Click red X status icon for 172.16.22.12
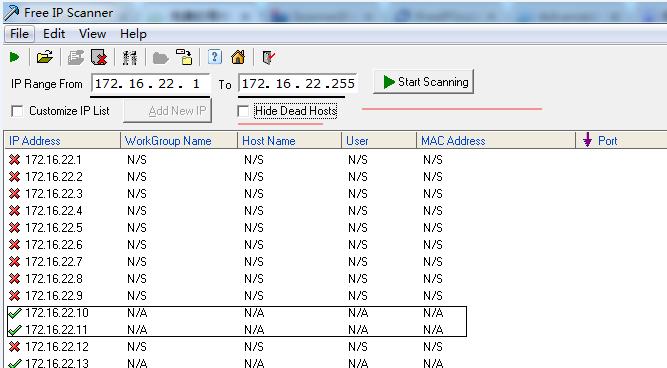Viewport: 667px width, 368px height. point(14,347)
